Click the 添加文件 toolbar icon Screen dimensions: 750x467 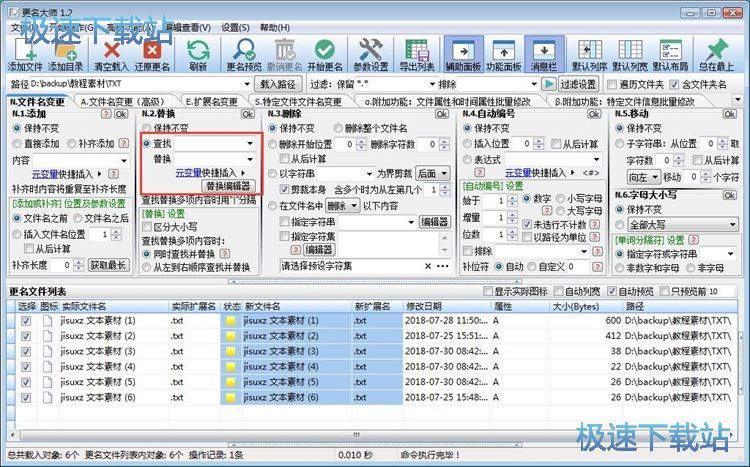point(25,54)
